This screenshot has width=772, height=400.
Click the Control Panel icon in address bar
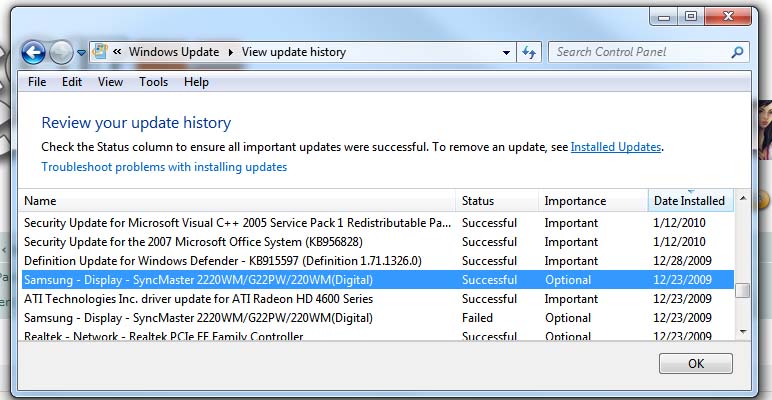point(100,52)
